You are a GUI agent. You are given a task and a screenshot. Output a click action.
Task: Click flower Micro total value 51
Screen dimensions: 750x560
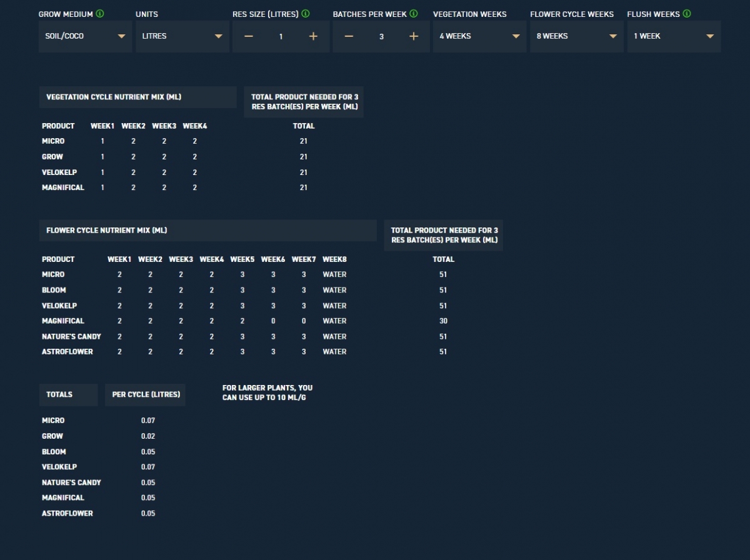(443, 274)
